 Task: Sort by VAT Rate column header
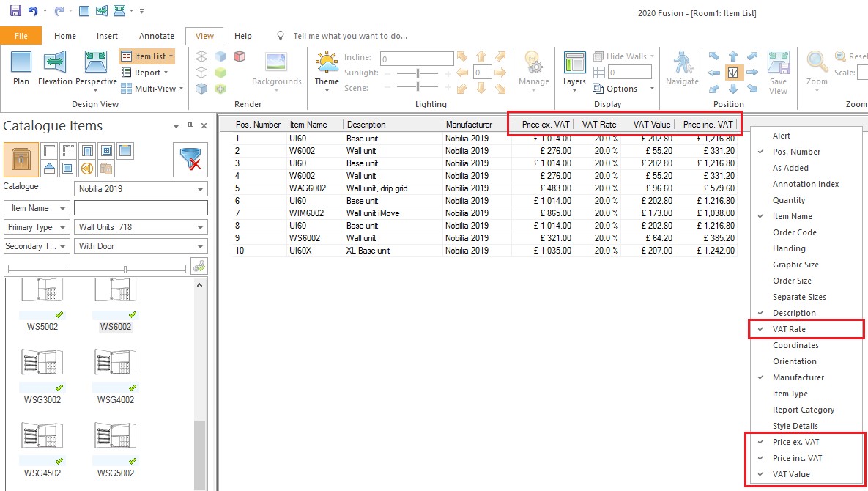click(x=597, y=125)
